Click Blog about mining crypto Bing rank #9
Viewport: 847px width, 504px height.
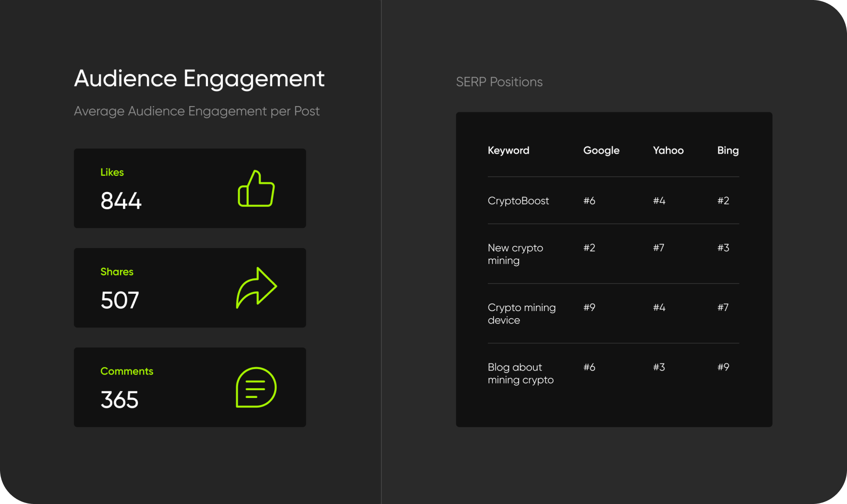(x=723, y=367)
